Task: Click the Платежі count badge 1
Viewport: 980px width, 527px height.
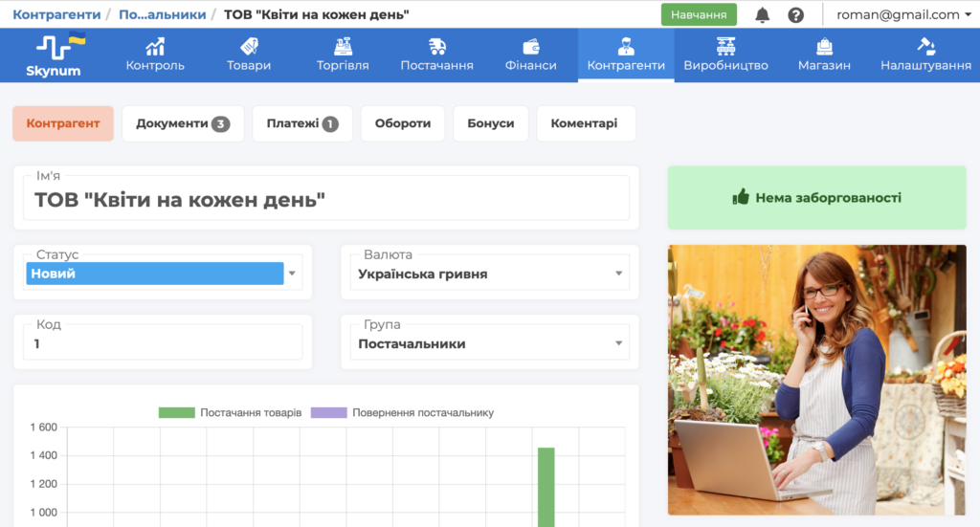Action: (x=330, y=124)
